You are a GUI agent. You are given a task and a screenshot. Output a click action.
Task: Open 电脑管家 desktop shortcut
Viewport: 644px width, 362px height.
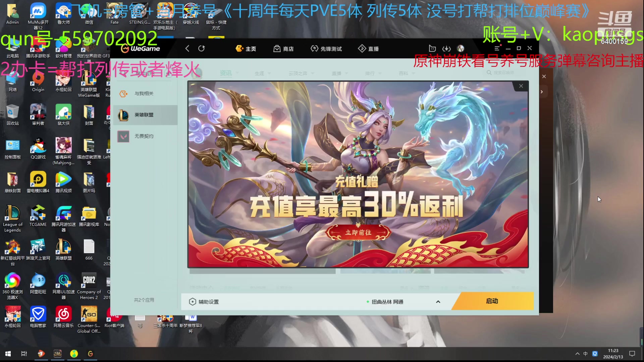(x=38, y=317)
